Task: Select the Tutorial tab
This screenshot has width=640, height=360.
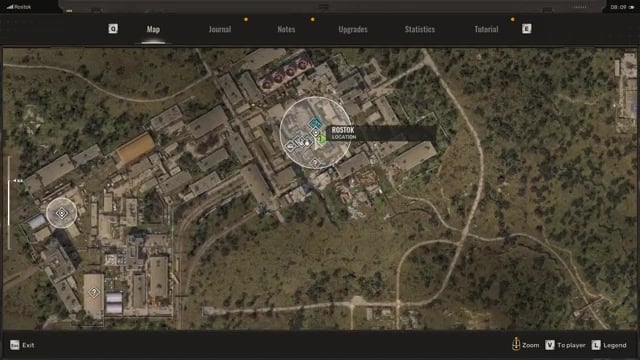Action: (x=486, y=29)
